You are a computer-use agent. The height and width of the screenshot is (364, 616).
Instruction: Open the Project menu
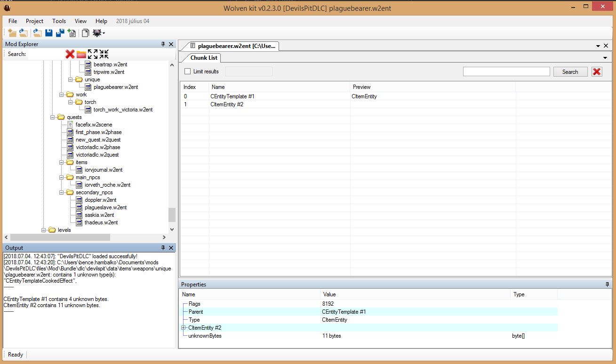click(34, 21)
